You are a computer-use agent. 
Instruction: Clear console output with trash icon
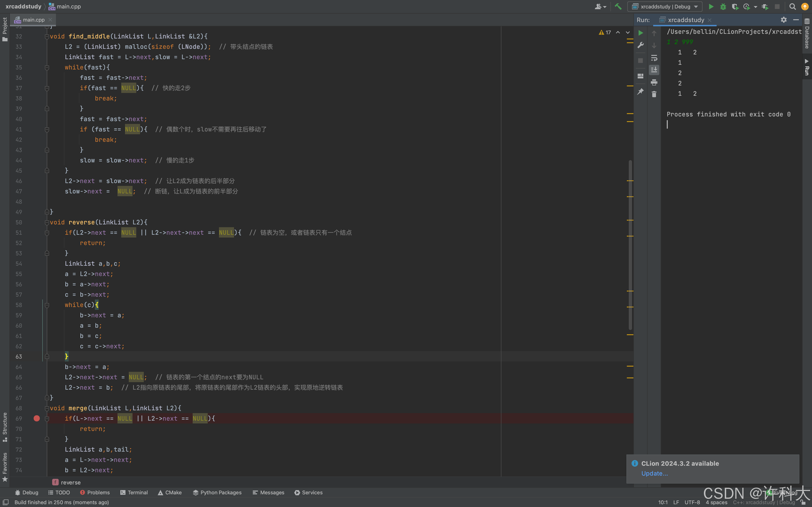coord(654,94)
